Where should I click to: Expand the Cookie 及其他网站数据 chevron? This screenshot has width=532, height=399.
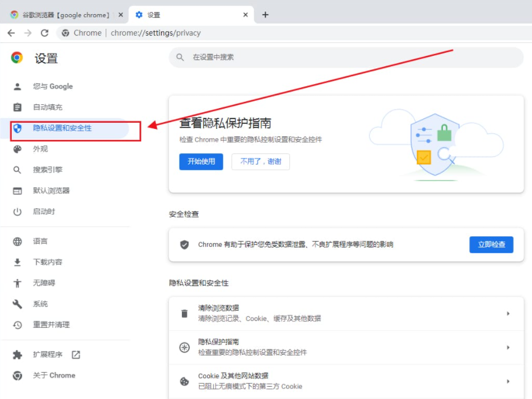pyautogui.click(x=508, y=381)
